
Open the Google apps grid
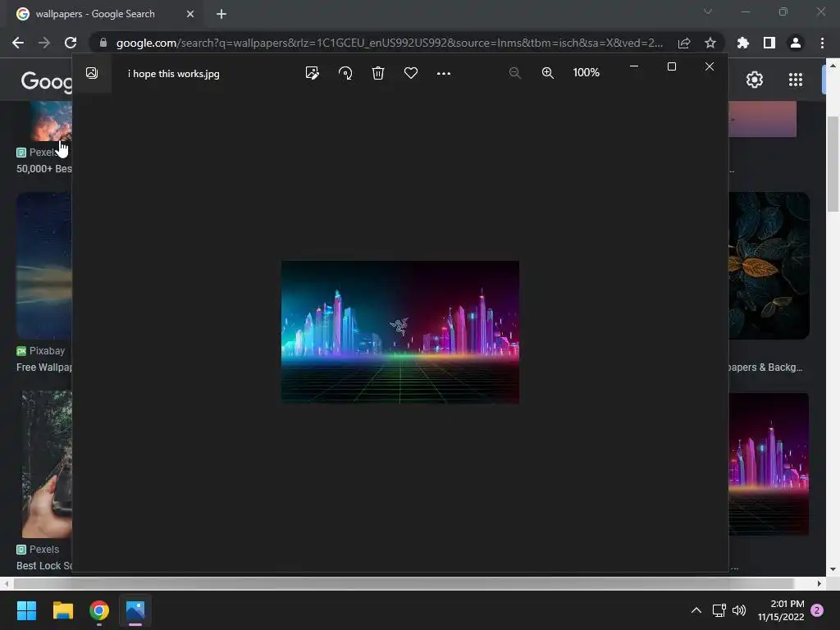pos(796,80)
